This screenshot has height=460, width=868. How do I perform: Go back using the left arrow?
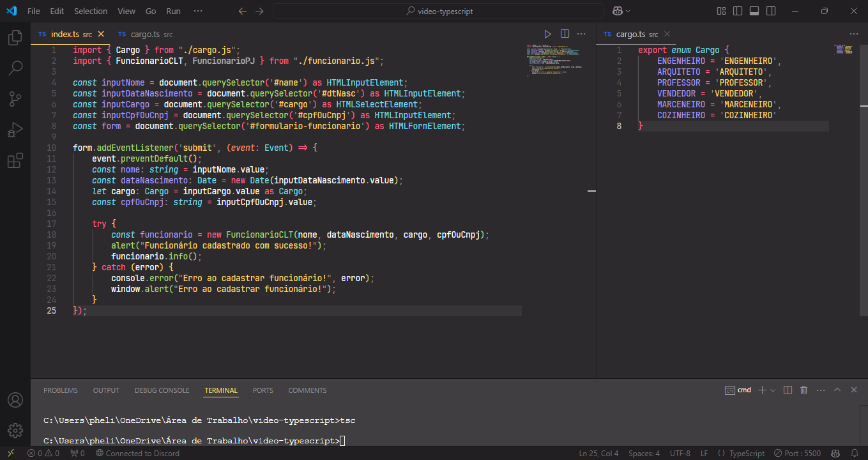pyautogui.click(x=242, y=11)
